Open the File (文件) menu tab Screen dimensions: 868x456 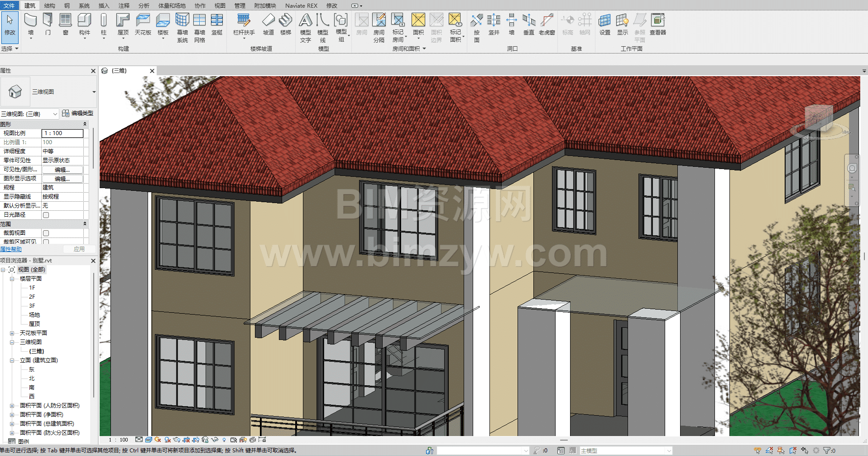click(x=9, y=5)
